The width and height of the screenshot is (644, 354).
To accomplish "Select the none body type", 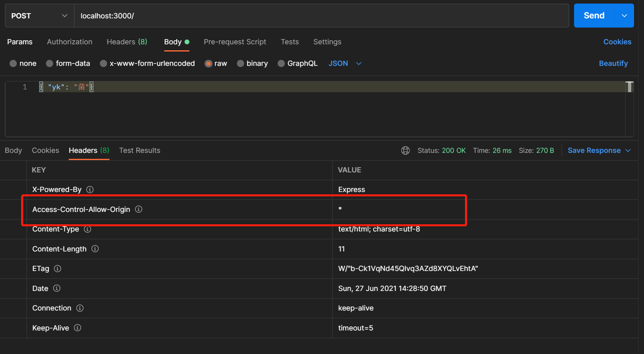I will click(x=23, y=63).
